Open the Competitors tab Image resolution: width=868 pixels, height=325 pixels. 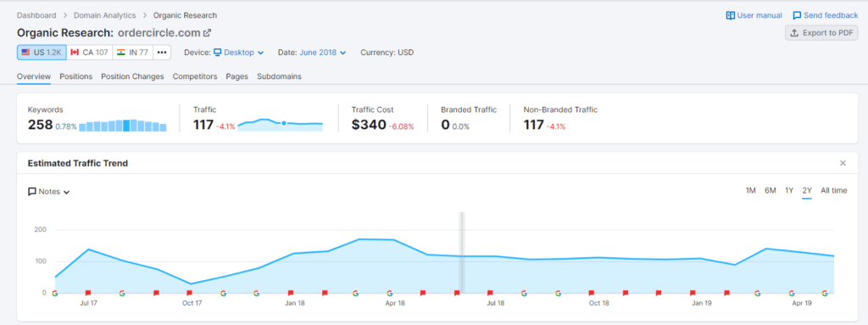(195, 76)
